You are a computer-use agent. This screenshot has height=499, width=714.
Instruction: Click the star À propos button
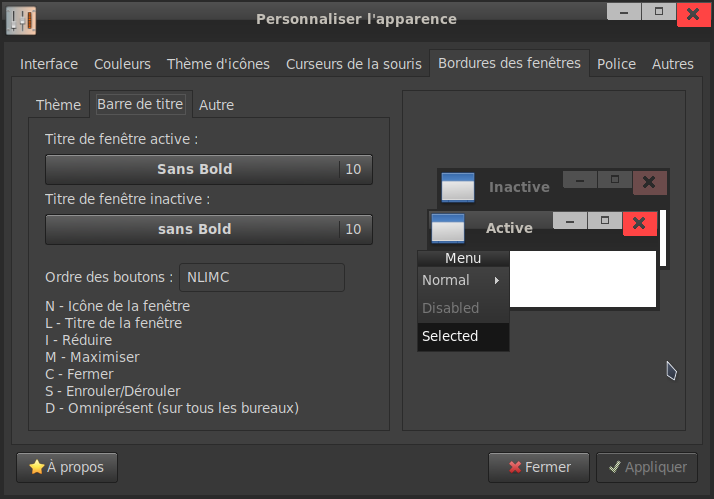click(x=67, y=467)
